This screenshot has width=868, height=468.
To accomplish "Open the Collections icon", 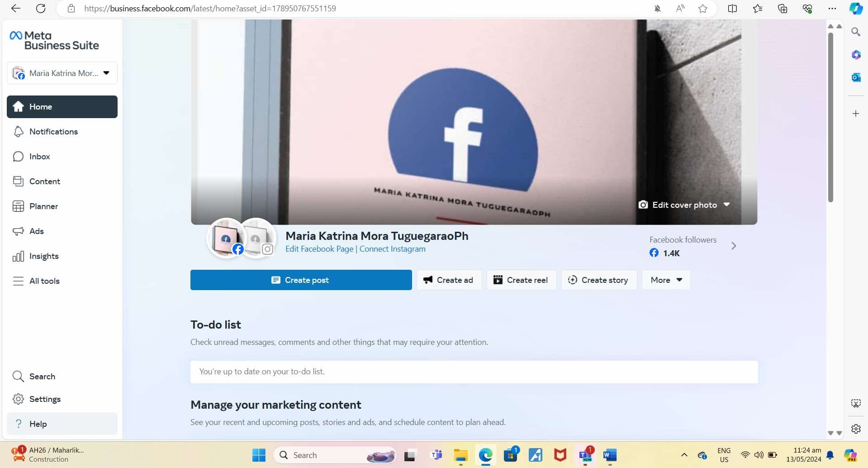I will pyautogui.click(x=783, y=9).
